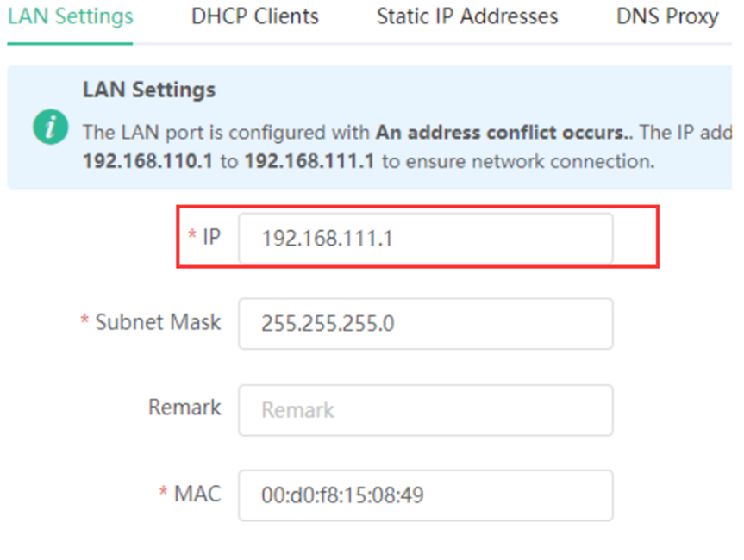744x560 pixels.
Task: Select the LAN Settings tab
Action: [71, 16]
